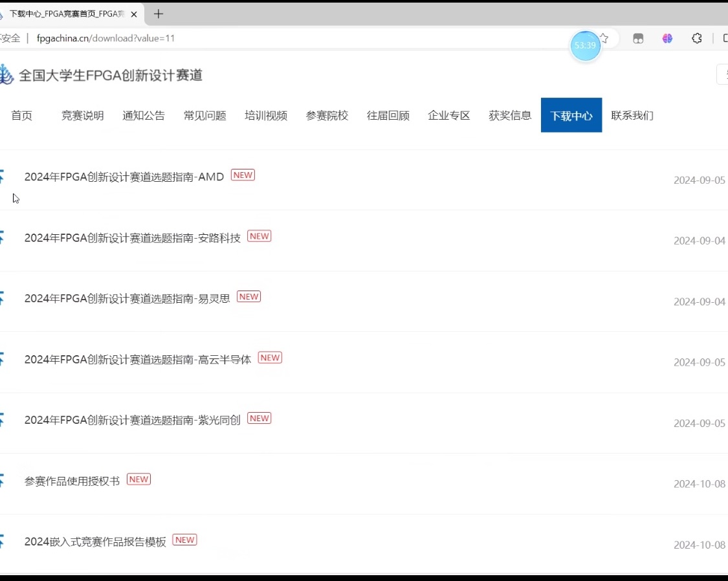Viewport: 728px width, 581px height.
Task: Switch to the 首页 navigation tab
Action: [21, 115]
